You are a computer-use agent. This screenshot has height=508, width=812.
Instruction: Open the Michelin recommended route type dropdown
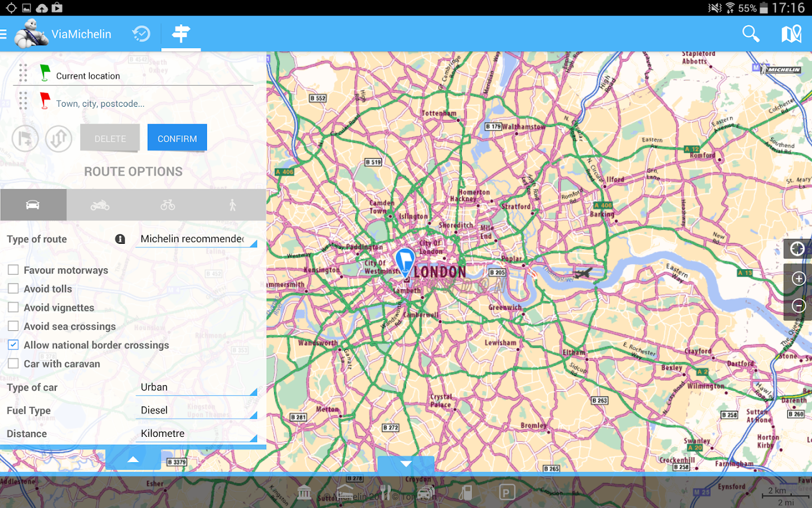pos(196,239)
